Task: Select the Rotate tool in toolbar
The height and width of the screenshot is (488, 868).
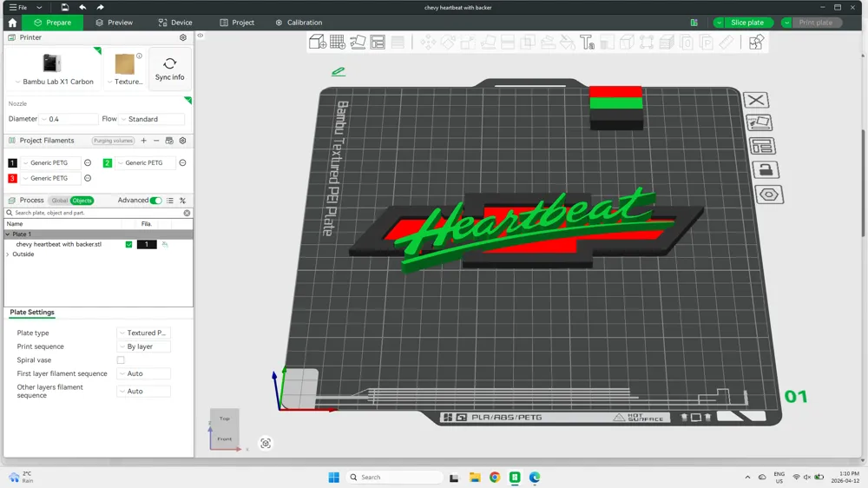Action: pyautogui.click(x=448, y=42)
